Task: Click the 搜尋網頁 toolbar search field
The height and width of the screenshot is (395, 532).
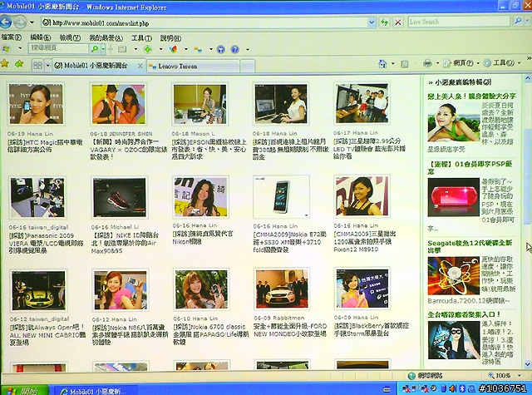Action: 58,48
